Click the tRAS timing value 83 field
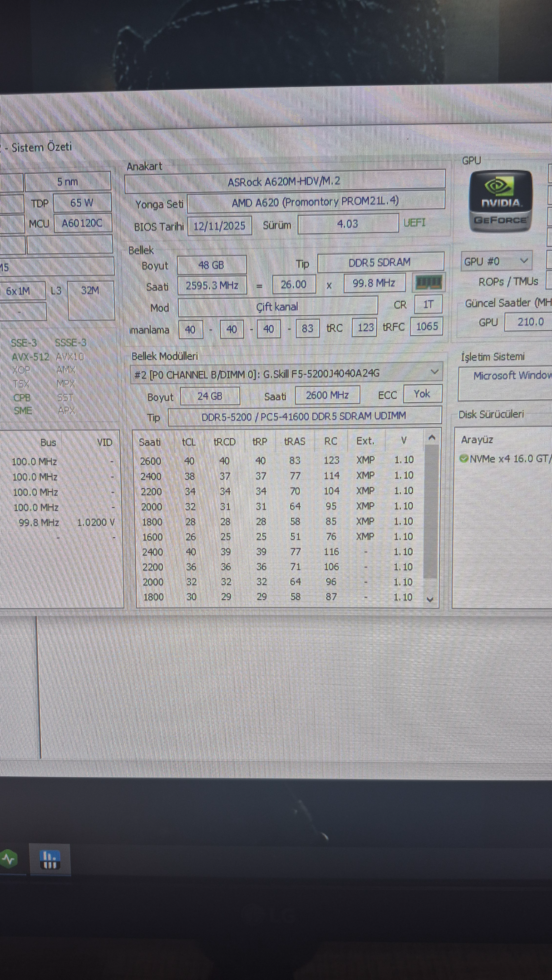This screenshot has width=552, height=980. tap(307, 328)
